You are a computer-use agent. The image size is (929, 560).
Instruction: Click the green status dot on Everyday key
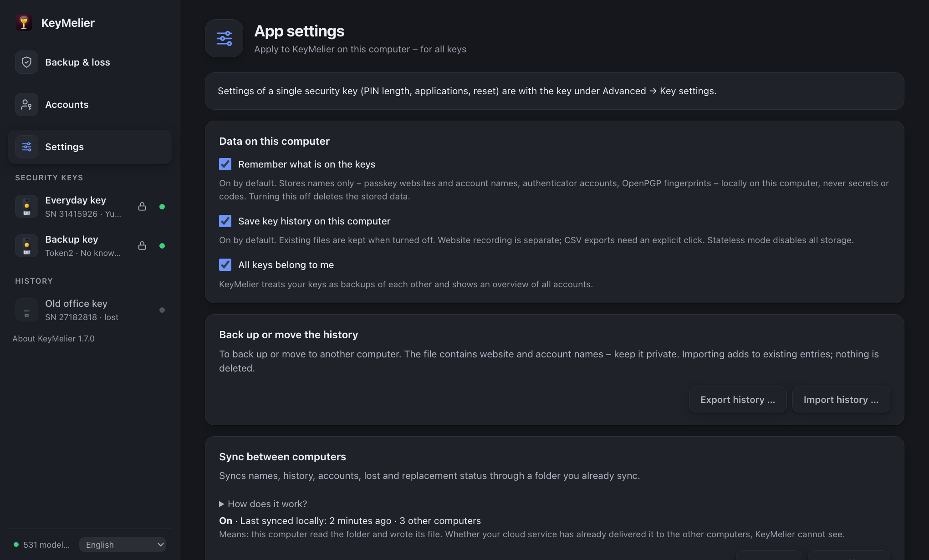pyautogui.click(x=162, y=207)
